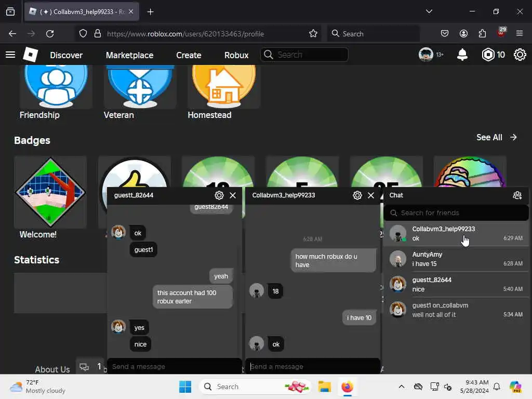Click Search for friends field in Chat
This screenshot has height=399, width=532.
coord(456,212)
